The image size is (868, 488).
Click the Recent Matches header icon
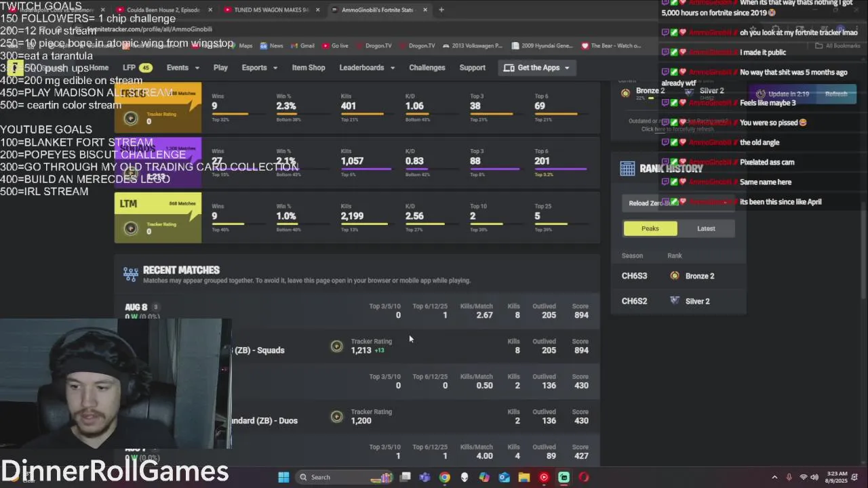pos(131,274)
